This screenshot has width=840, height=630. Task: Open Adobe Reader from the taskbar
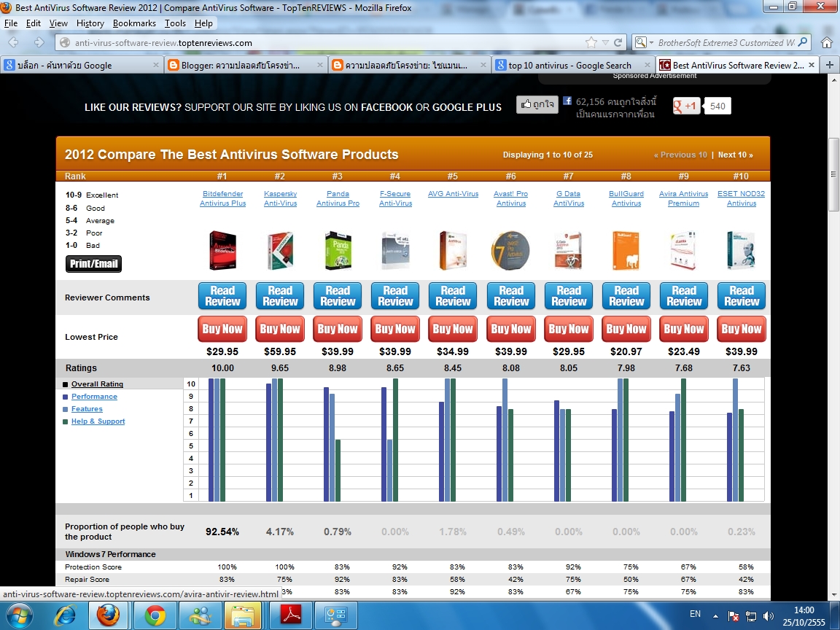[x=290, y=615]
